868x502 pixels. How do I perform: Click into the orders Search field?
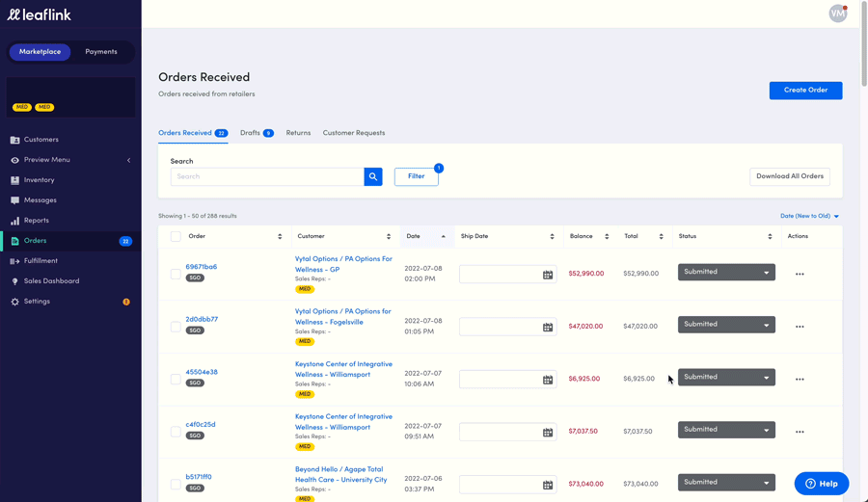pos(267,176)
